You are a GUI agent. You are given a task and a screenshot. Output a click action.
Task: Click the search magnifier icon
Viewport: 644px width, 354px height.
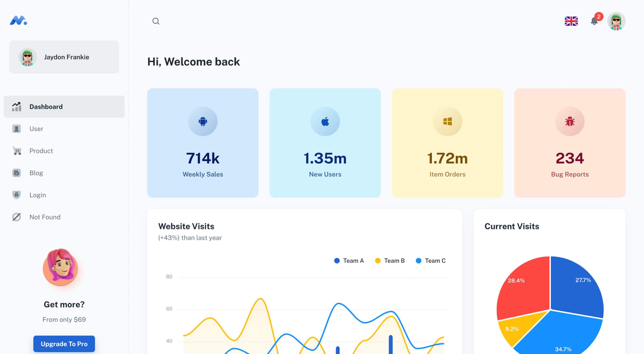click(156, 21)
